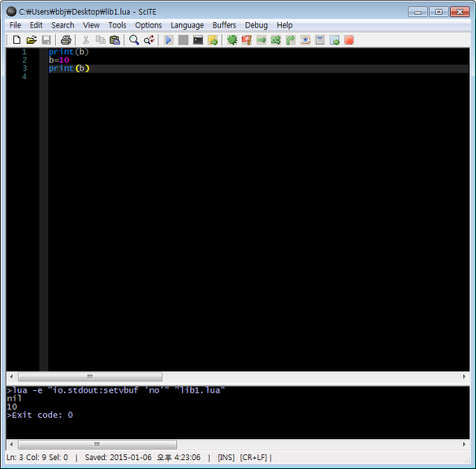Toggle breakpoint with the red flag icon
Screen dimensions: 476x469
pyautogui.click(x=246, y=40)
